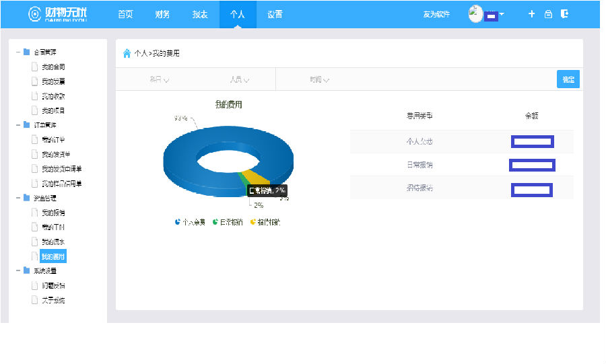Click the home icon in breadcrumb

tap(127, 53)
